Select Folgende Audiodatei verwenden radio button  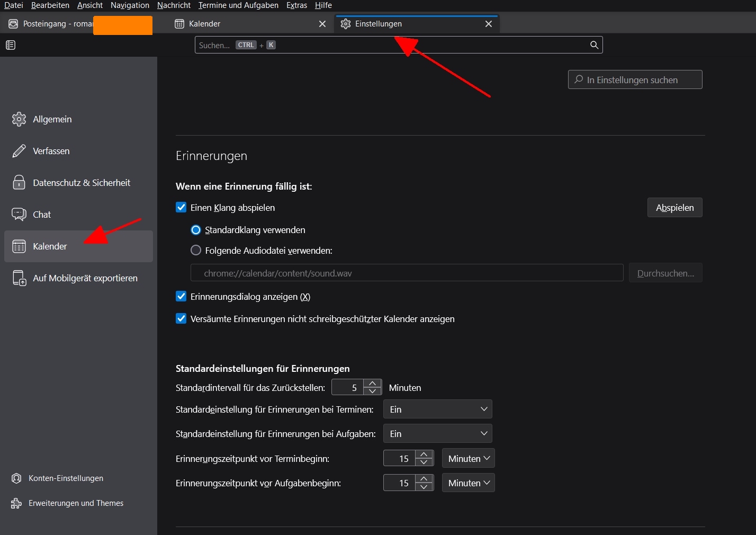pos(196,251)
